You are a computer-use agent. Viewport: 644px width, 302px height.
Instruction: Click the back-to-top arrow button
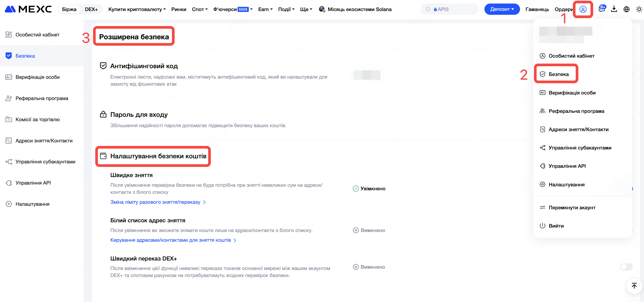pos(634,285)
